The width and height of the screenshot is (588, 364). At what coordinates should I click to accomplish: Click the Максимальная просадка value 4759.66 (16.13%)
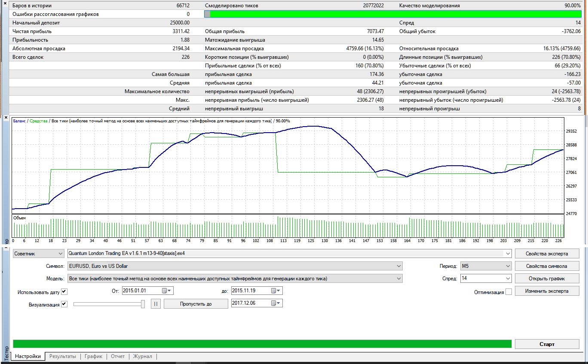pos(365,49)
